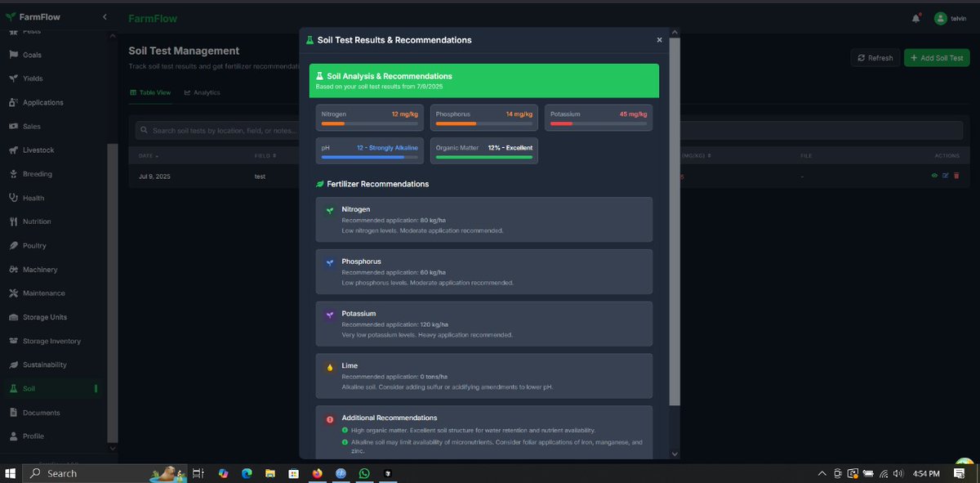
Task: Launch Microsoft Edge from taskbar
Action: tap(247, 473)
